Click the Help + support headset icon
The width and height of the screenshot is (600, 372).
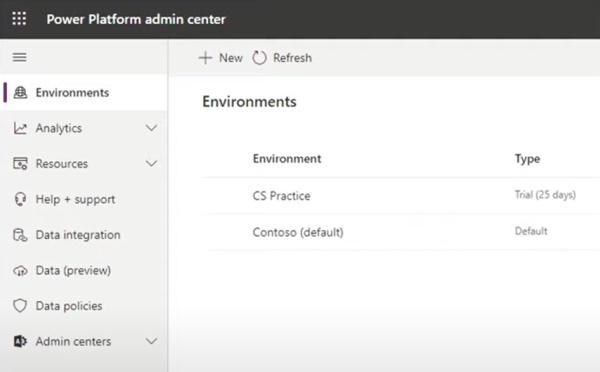(x=20, y=199)
